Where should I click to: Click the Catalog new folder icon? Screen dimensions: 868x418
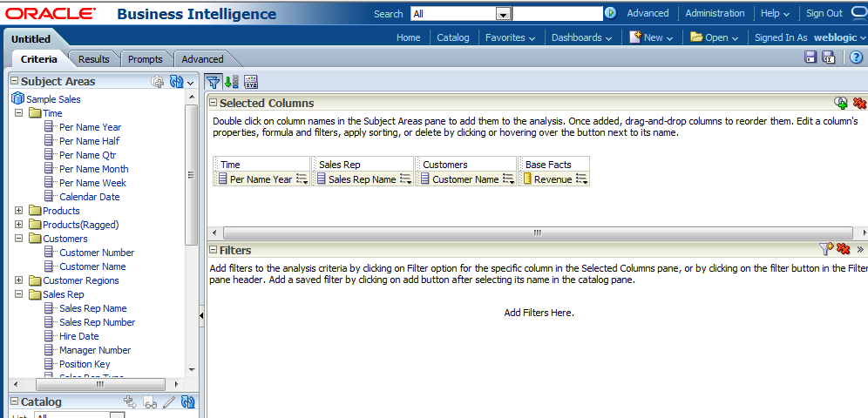130,402
